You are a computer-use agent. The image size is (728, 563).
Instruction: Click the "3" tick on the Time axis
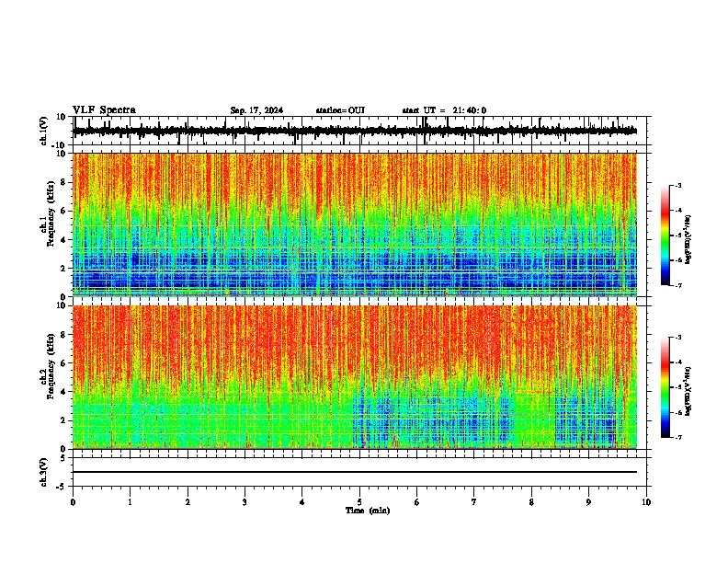[x=245, y=502]
